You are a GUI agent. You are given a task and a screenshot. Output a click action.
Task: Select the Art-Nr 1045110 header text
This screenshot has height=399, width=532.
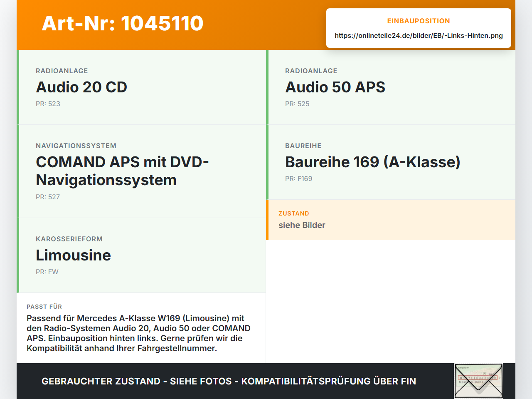pyautogui.click(x=123, y=23)
